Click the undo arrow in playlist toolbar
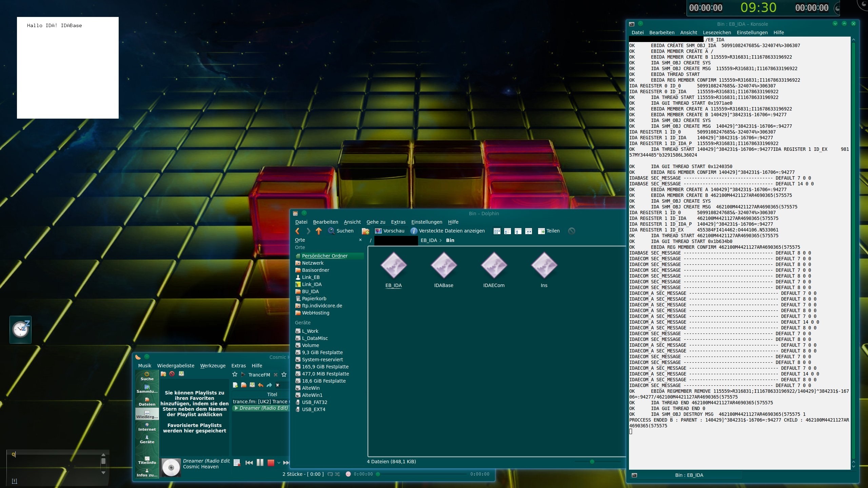This screenshot has width=868, height=488. [x=260, y=385]
